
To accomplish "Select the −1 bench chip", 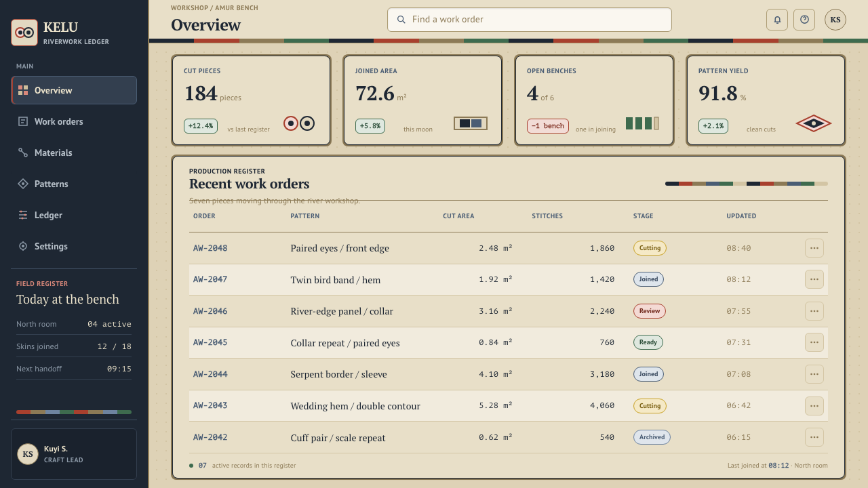I will point(548,126).
